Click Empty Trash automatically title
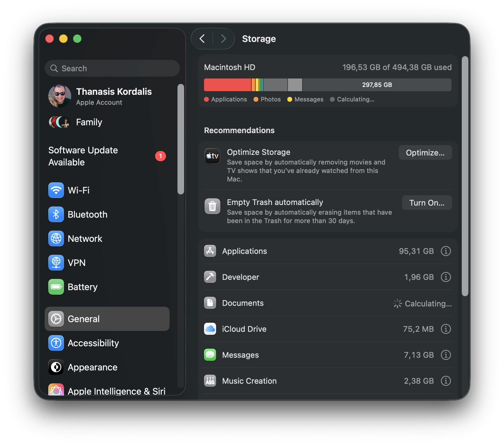Image resolution: width=504 pixels, height=445 pixels. 275,202
